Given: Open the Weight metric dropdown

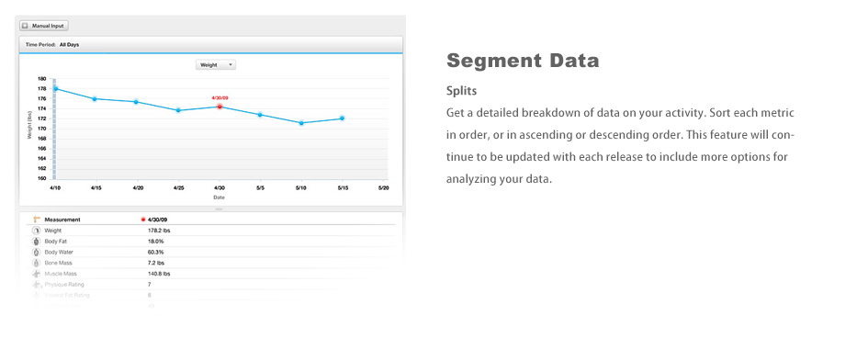Looking at the screenshot, I should pyautogui.click(x=216, y=64).
